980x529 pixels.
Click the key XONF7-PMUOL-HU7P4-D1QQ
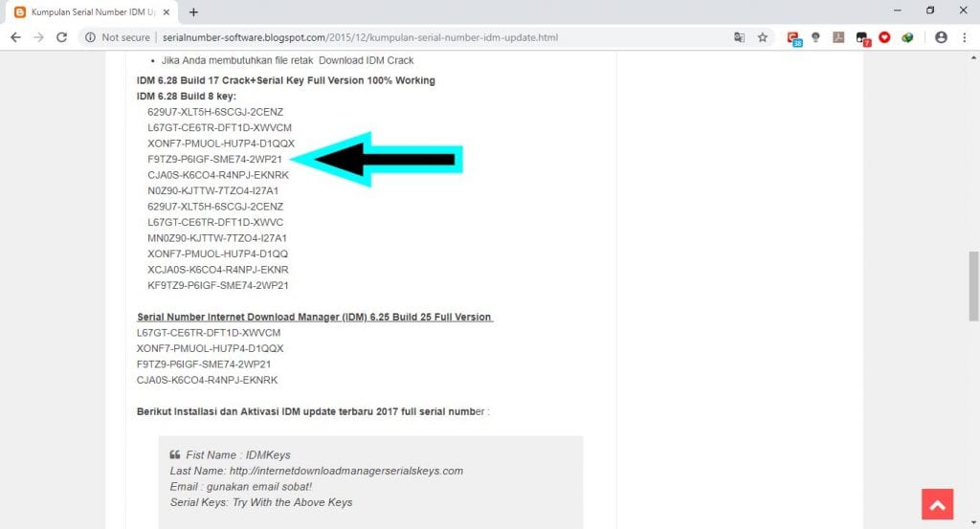coord(217,254)
